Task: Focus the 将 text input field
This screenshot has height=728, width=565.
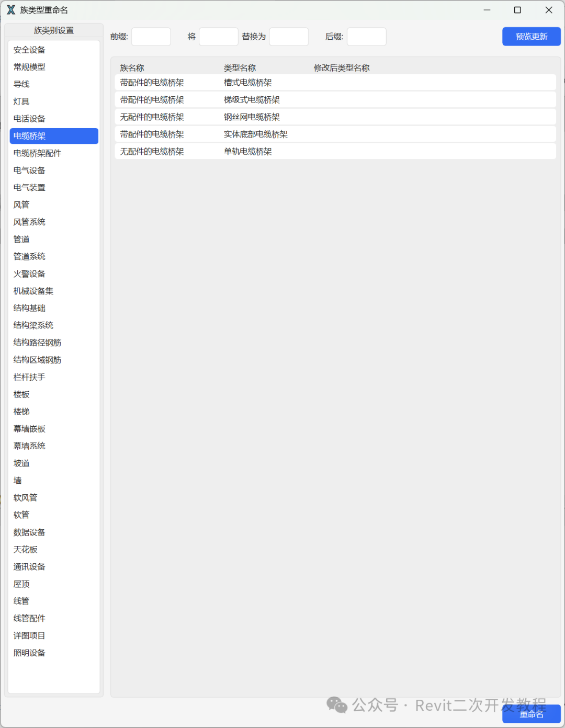Action: click(219, 37)
